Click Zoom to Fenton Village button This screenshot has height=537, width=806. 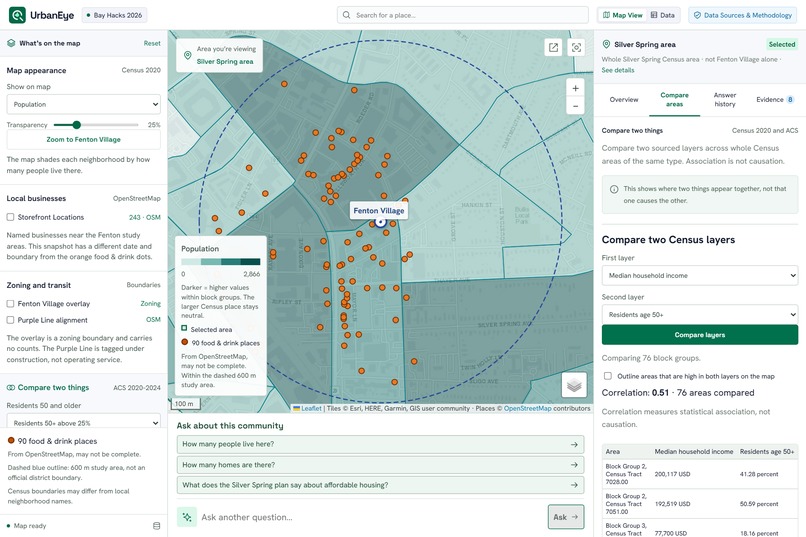tap(83, 139)
